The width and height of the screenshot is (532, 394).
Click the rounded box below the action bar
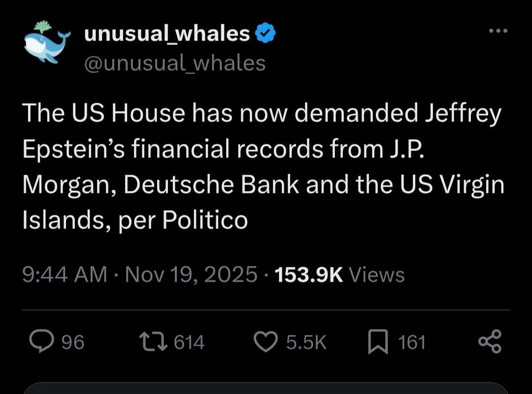[266, 388]
